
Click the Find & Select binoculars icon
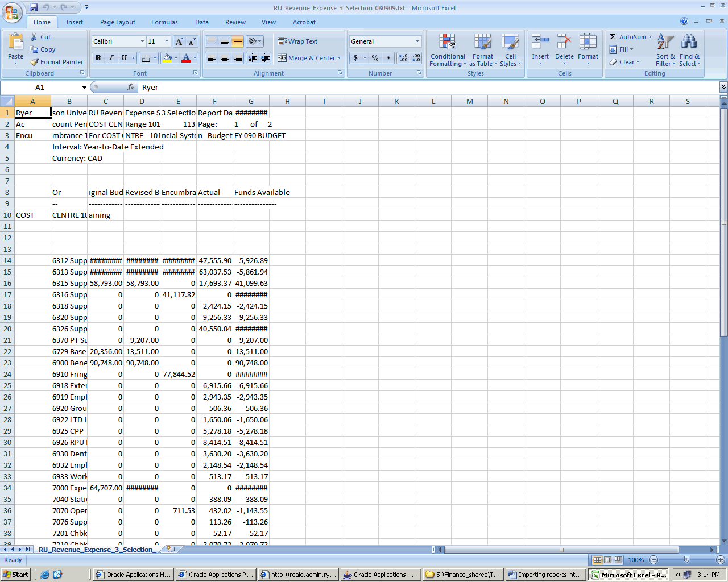click(x=689, y=43)
